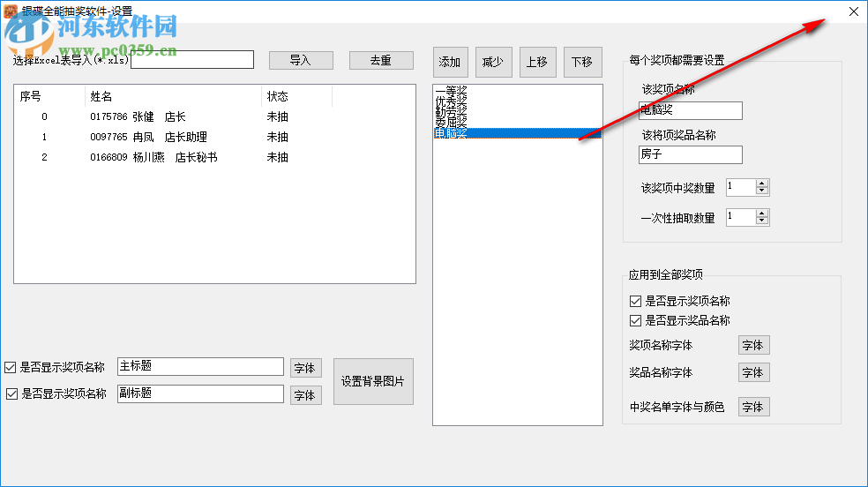
Task: Open the 字体 dialog for 副标题
Action: [x=305, y=395]
